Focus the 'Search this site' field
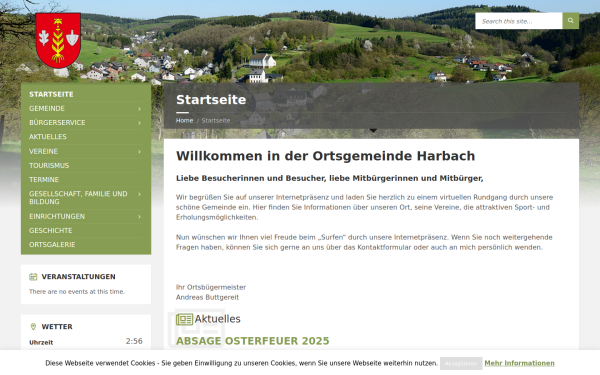Viewport: 600px width, 375px height. tap(519, 21)
